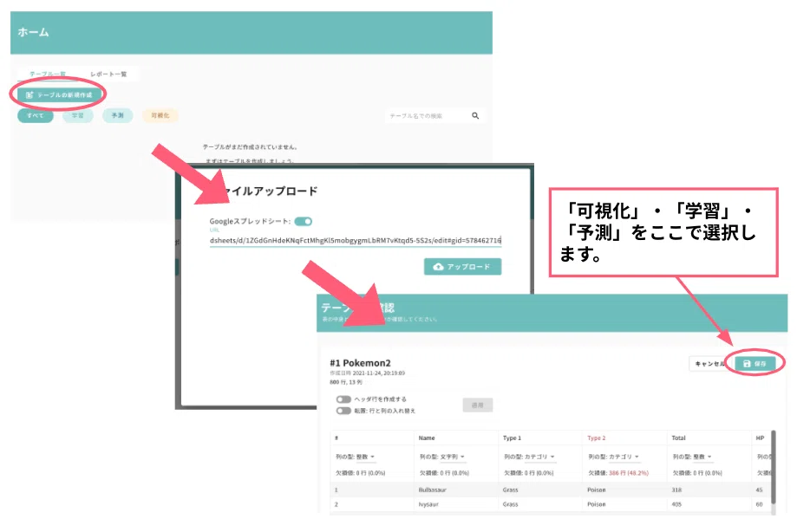This screenshot has height=532, width=797.
Task: Enable the 転置: 行と列の入れ替え toggle
Action: [x=343, y=411]
